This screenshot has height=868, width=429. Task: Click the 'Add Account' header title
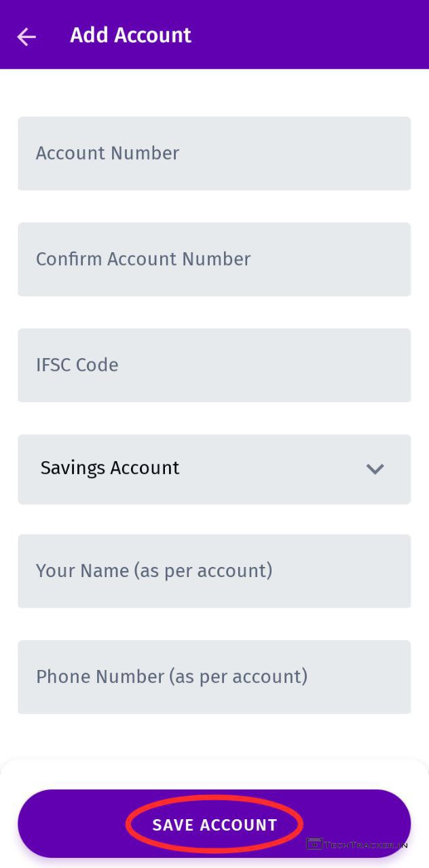pos(131,35)
